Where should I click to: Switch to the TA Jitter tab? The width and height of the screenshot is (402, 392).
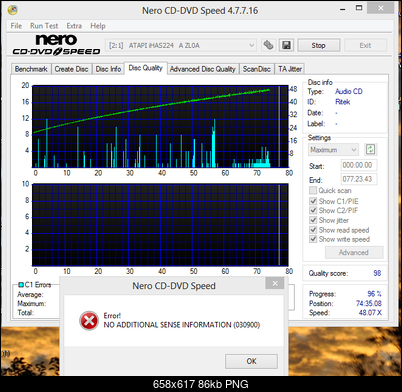tap(290, 69)
